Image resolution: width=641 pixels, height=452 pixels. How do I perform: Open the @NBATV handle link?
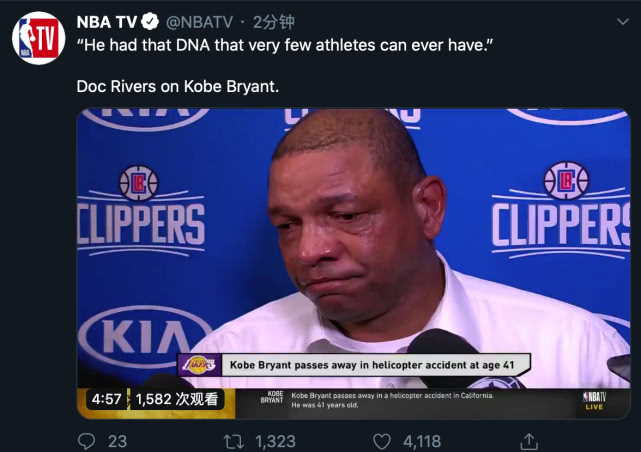pyautogui.click(x=200, y=21)
